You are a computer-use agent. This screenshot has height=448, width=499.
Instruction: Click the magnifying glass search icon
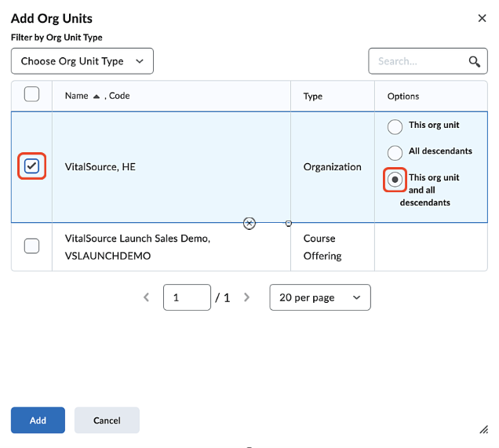pyautogui.click(x=474, y=61)
